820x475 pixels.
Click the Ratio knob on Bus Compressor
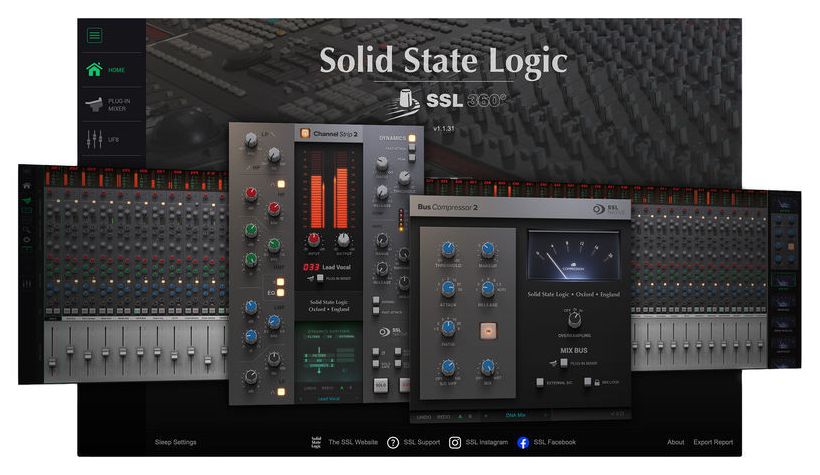[448, 328]
